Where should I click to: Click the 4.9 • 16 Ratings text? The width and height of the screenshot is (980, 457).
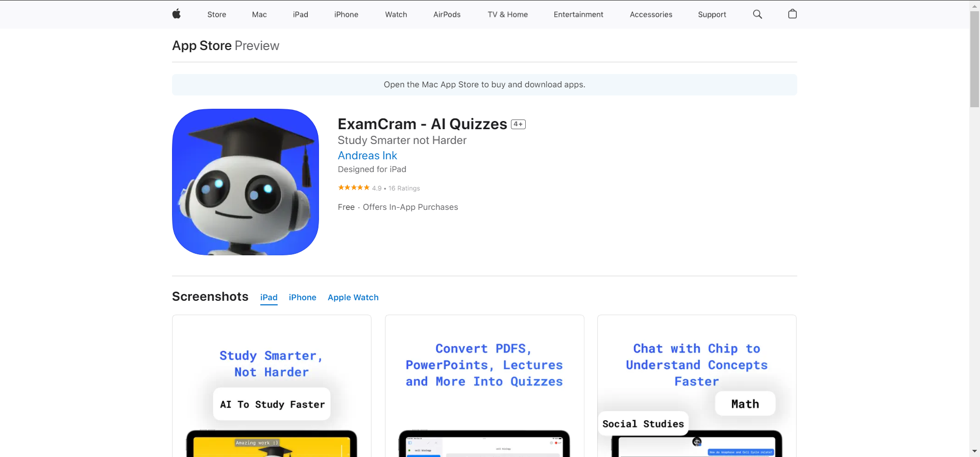(x=396, y=188)
